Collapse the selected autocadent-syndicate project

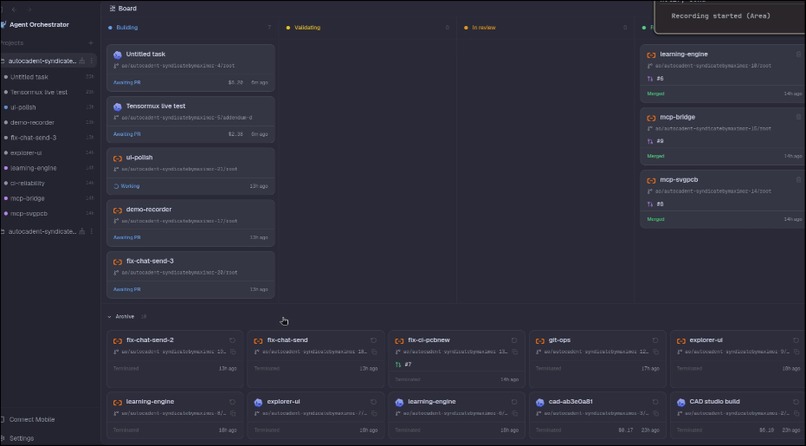(3, 61)
